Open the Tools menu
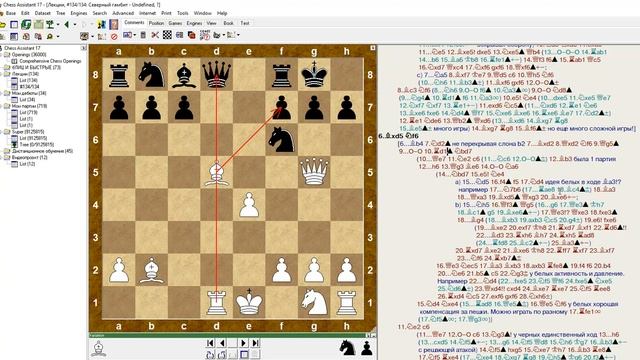Viewport: 640px width, 360px height. coord(182,13)
